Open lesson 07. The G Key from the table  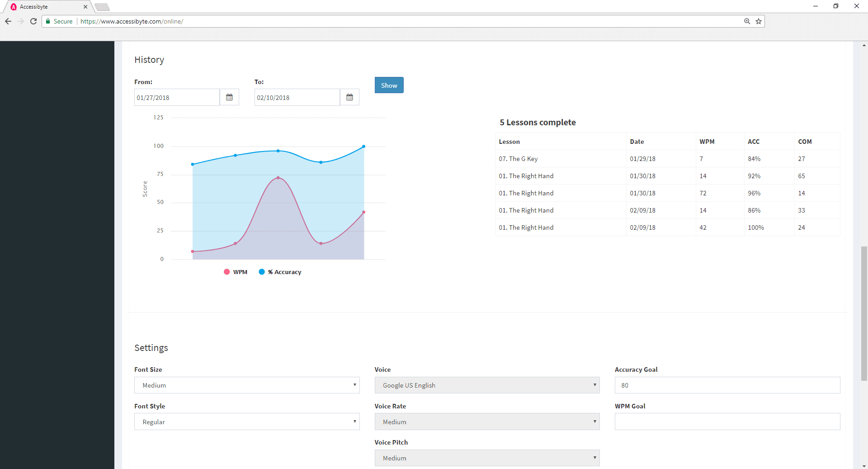point(518,158)
